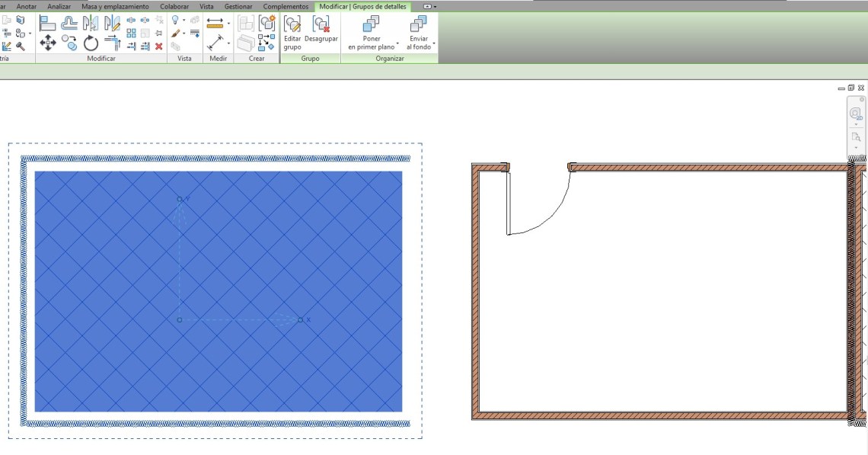The width and height of the screenshot is (868, 455).
Task: Select the Align tool in Modificar panel
Action: 48,23
